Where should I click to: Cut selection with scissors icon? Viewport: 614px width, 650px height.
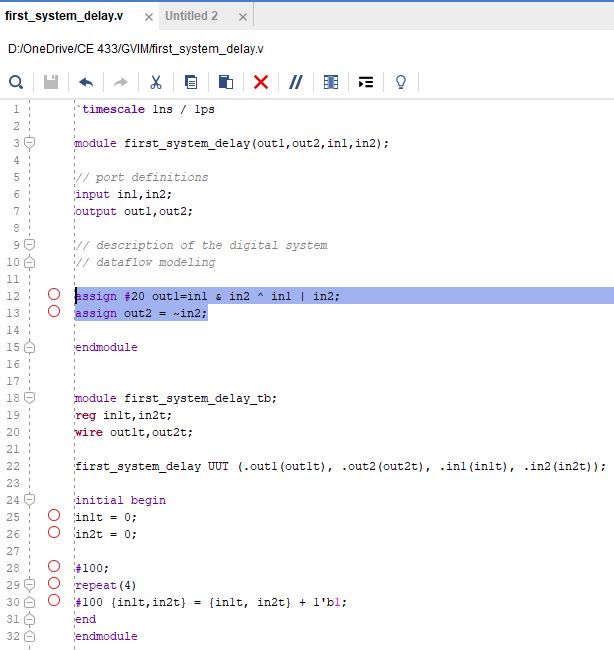tap(156, 82)
